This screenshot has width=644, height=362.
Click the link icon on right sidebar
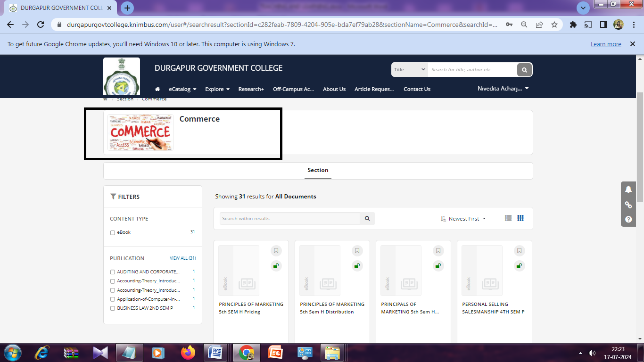(x=628, y=205)
